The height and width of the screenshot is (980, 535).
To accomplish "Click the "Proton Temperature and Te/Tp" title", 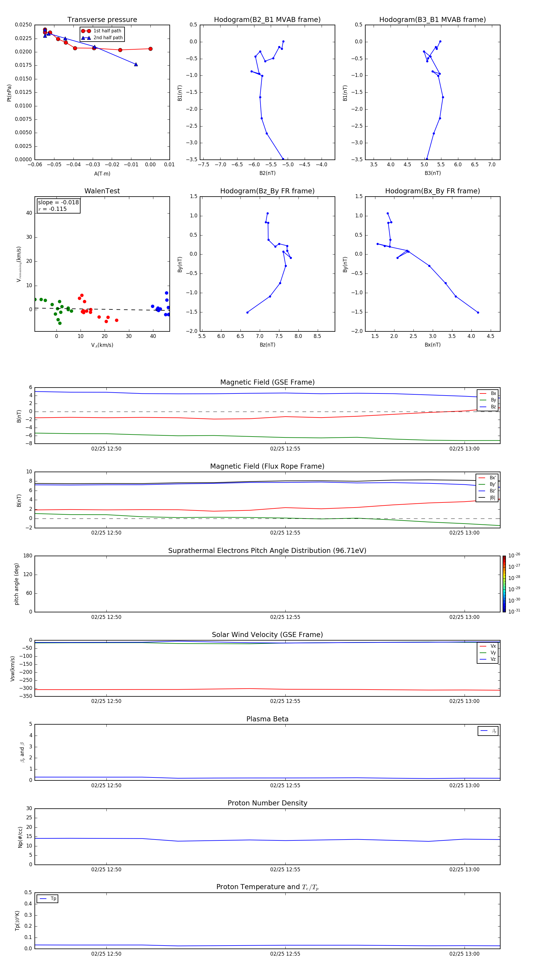I will coord(267,887).
